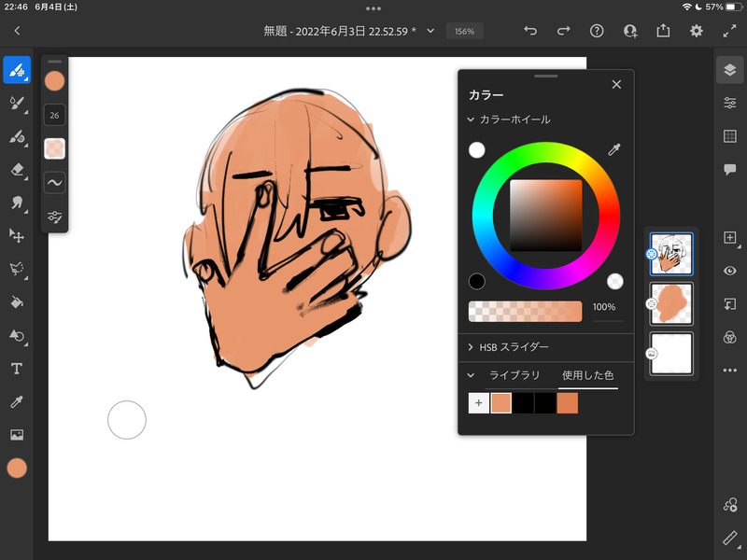
Task: Select the orange fill layer thumbnail
Action: pyautogui.click(x=671, y=304)
